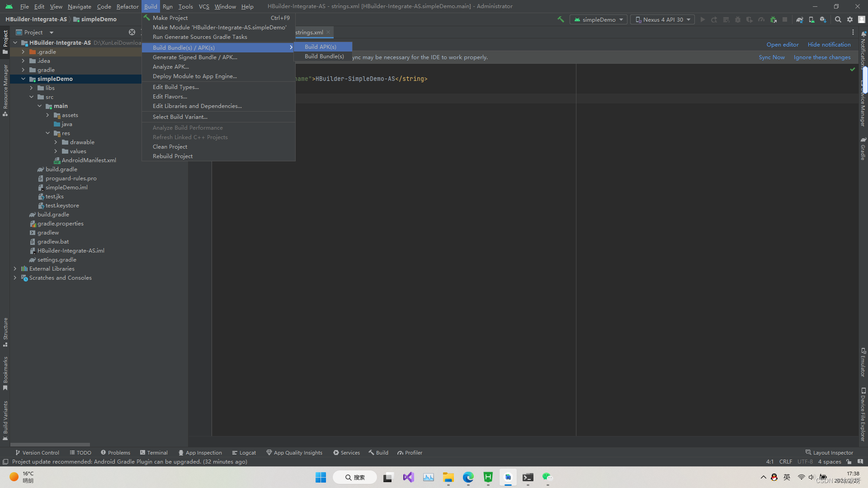Click Ignore these changes link

[x=822, y=57]
